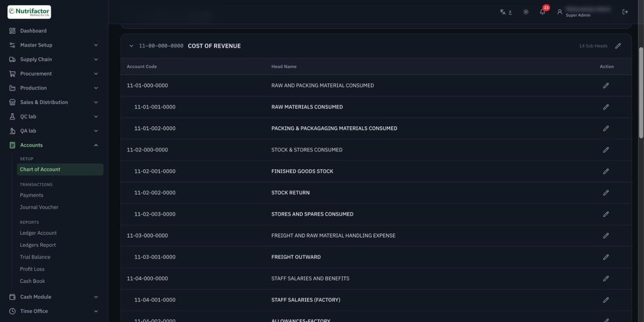Image resolution: width=644 pixels, height=322 pixels.
Task: Click Head Name column header
Action: click(x=284, y=67)
